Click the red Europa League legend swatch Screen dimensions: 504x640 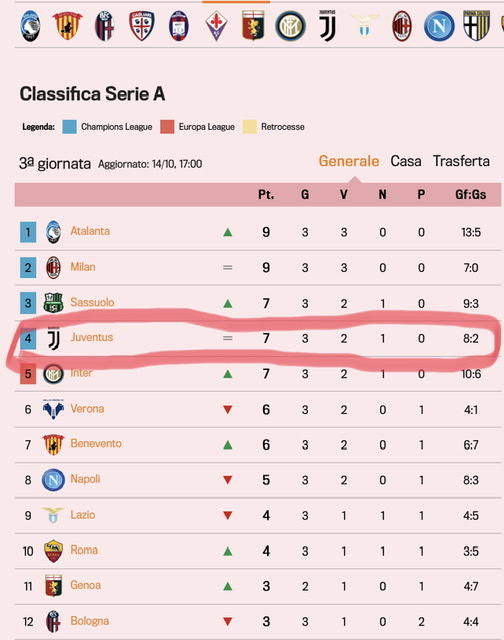coord(167,127)
